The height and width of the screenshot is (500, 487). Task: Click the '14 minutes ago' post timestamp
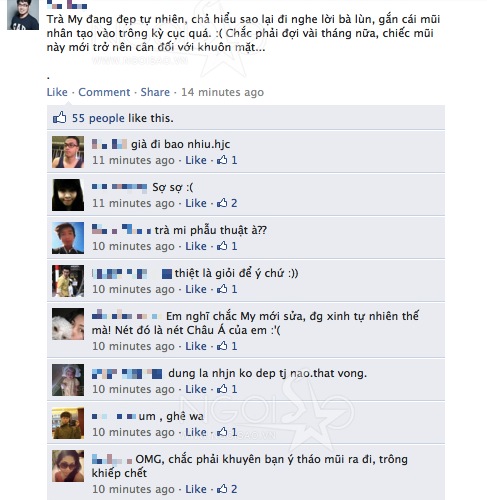pos(222,92)
